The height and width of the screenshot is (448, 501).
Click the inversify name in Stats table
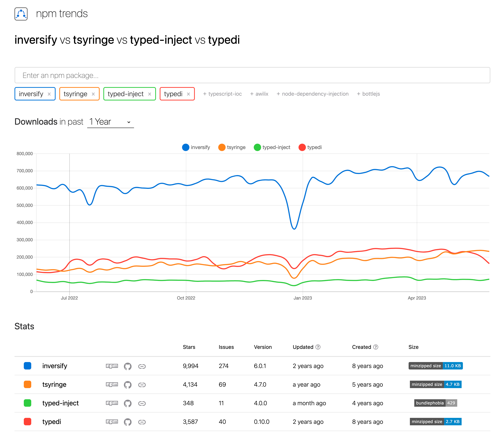point(55,366)
